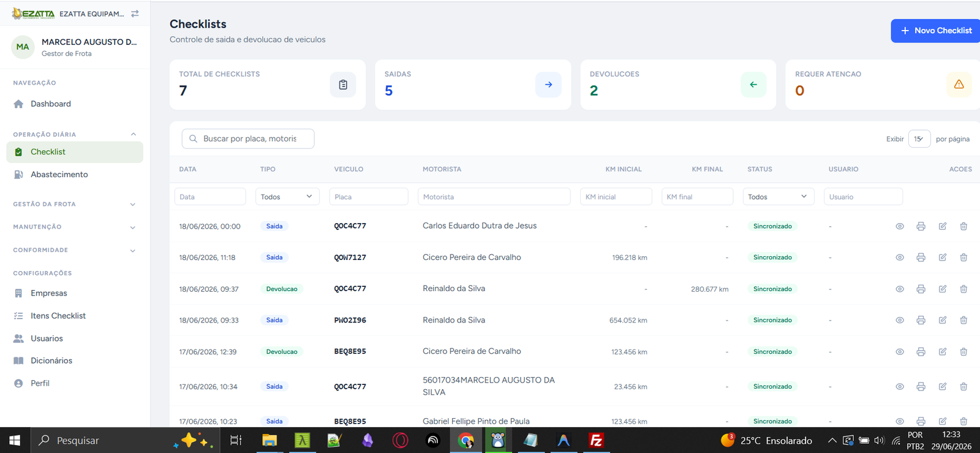View checklist of Carlos Eduardo Dutra de Jesus
980x453 pixels.
pyautogui.click(x=900, y=226)
